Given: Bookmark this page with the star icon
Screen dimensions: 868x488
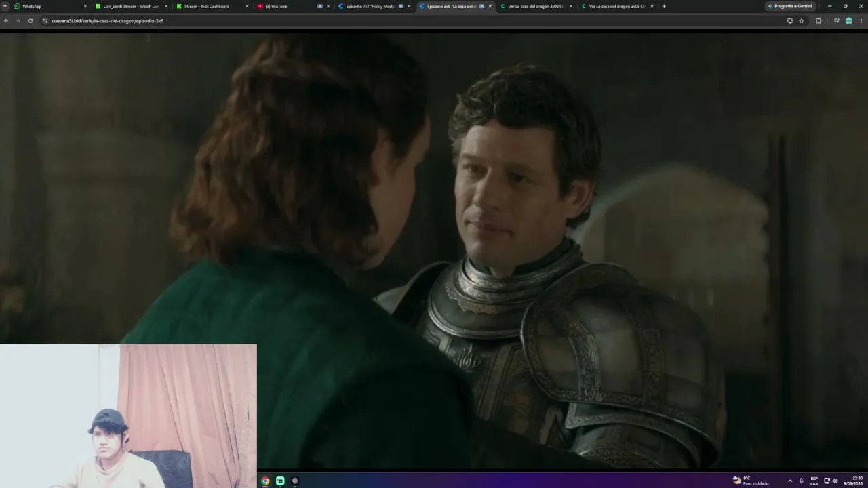Looking at the screenshot, I should [802, 21].
